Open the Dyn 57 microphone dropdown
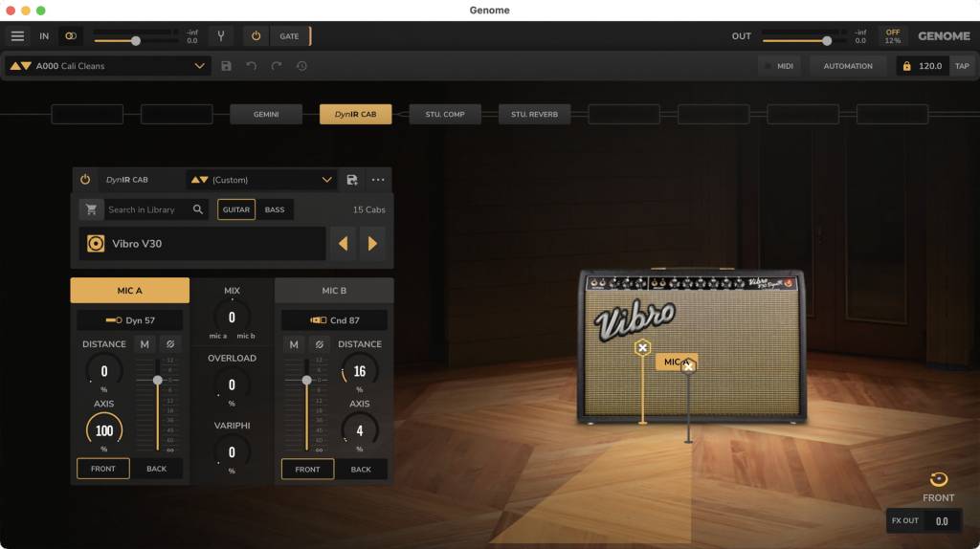The height and width of the screenshot is (549, 980). click(130, 320)
